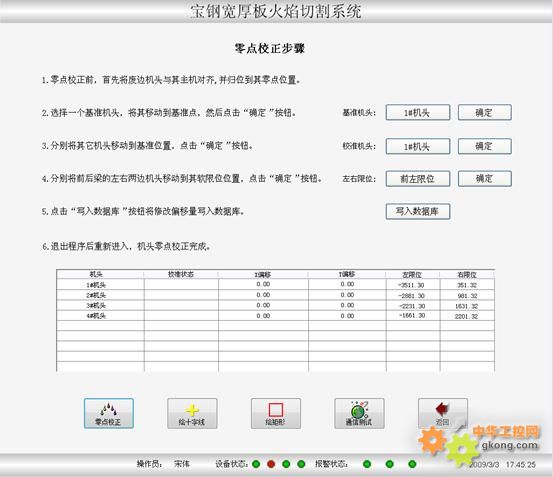Image resolution: width=553 pixels, height=477 pixels.
Task: Change the 校准机头 head selector button
Action: (x=418, y=146)
